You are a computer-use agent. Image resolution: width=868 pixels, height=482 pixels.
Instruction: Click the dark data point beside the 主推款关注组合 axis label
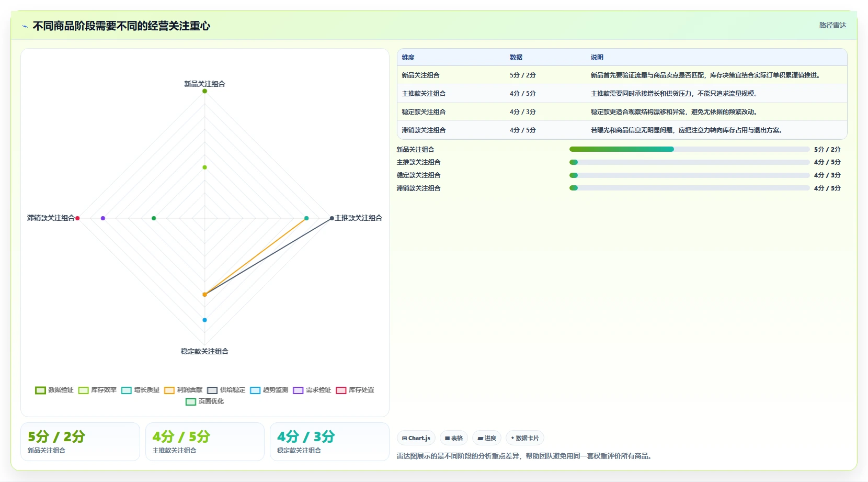point(332,218)
